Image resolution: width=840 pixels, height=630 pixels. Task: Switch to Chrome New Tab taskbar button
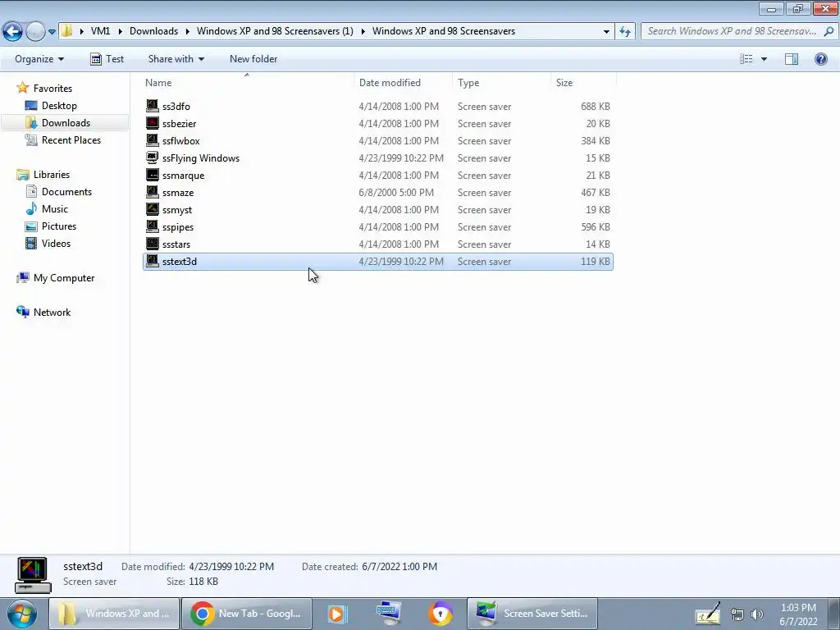tap(246, 614)
